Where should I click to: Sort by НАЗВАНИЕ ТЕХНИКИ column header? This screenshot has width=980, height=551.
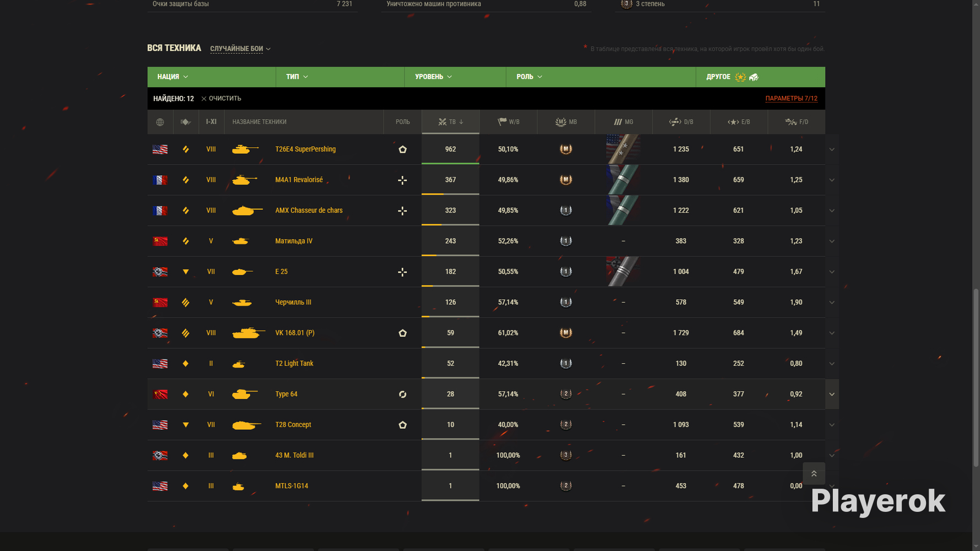click(x=304, y=122)
